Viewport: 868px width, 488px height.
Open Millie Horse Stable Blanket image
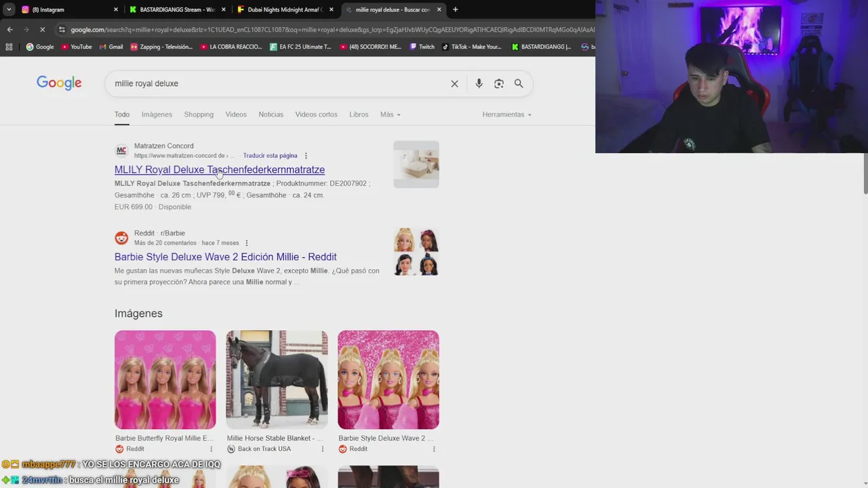[x=277, y=380]
